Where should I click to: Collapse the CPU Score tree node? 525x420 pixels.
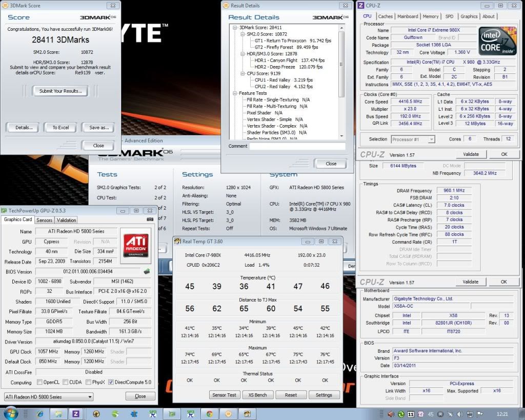(x=243, y=73)
